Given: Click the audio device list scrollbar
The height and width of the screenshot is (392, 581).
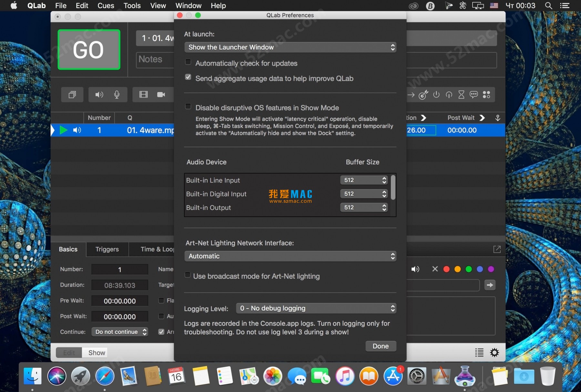Looking at the screenshot, I should point(393,188).
